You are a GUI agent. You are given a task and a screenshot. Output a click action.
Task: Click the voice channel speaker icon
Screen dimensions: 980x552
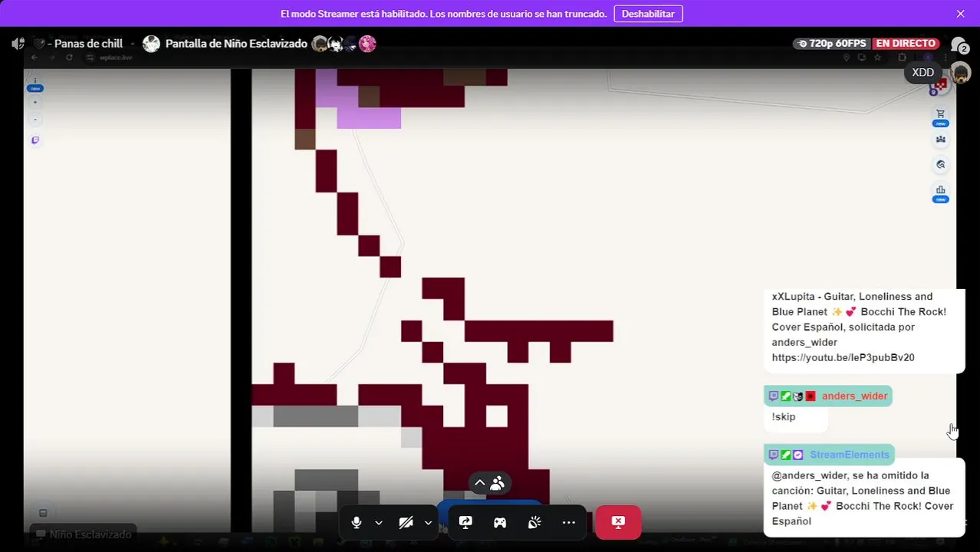pyautogui.click(x=18, y=44)
